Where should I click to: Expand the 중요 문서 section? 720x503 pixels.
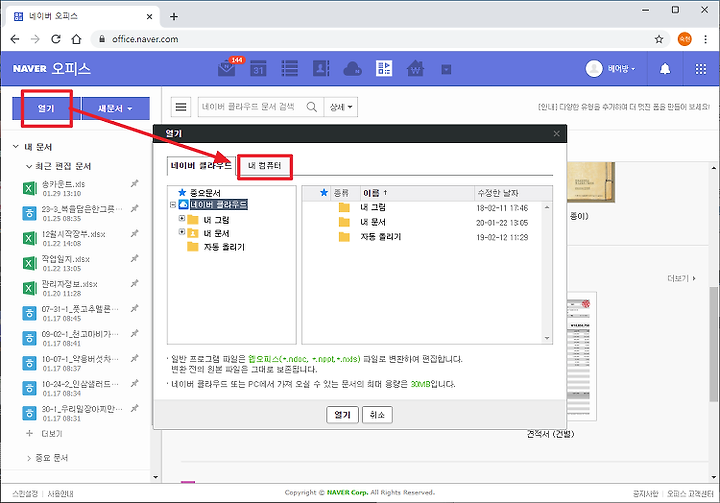28,458
